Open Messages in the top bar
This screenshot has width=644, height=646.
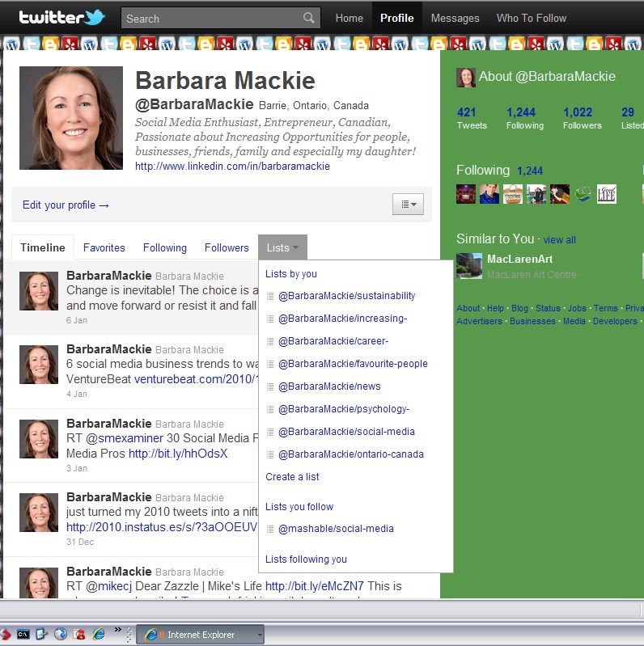455,18
